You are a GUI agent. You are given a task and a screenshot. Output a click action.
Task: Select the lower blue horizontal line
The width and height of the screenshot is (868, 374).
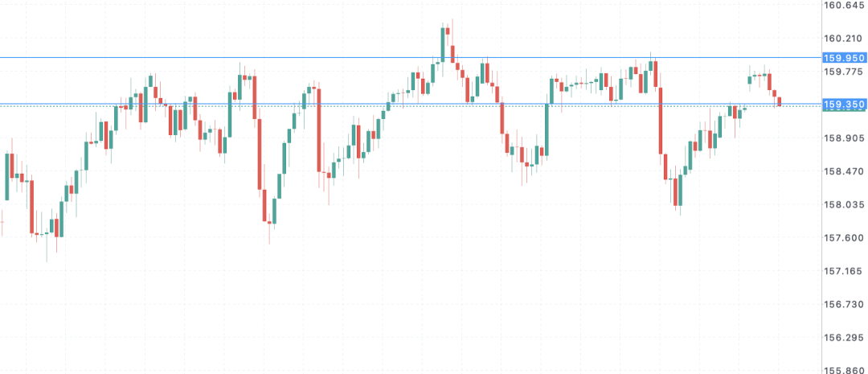tap(410, 104)
